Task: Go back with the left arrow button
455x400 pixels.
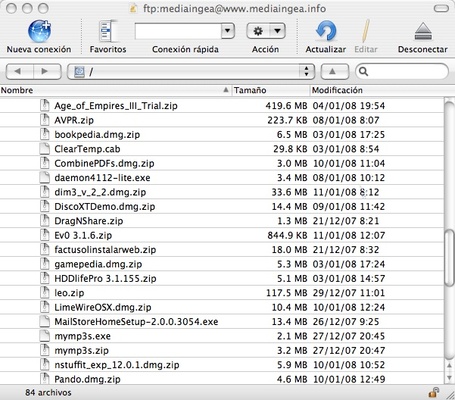Action: (19, 71)
